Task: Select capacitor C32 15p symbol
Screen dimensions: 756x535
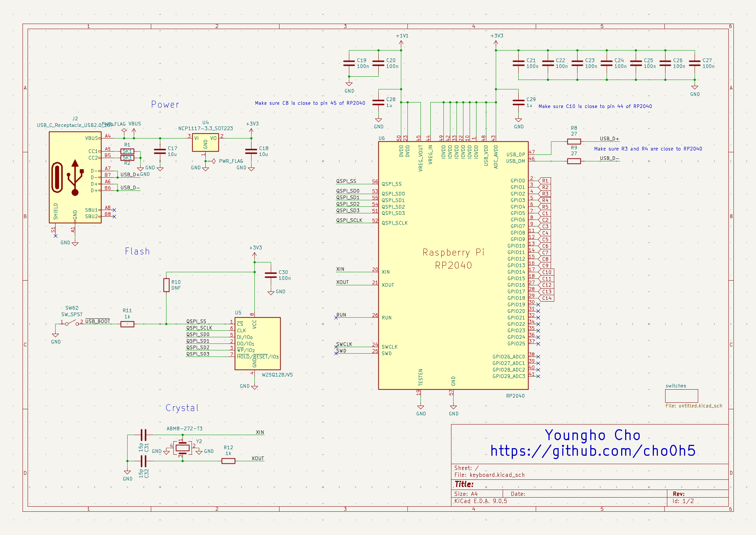Action: (x=144, y=461)
